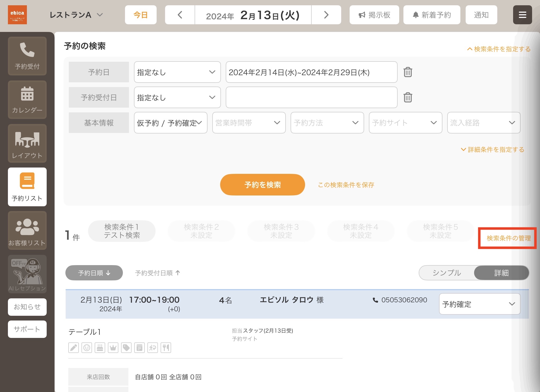
Task: Switch list view to シンプル
Action: tap(447, 273)
